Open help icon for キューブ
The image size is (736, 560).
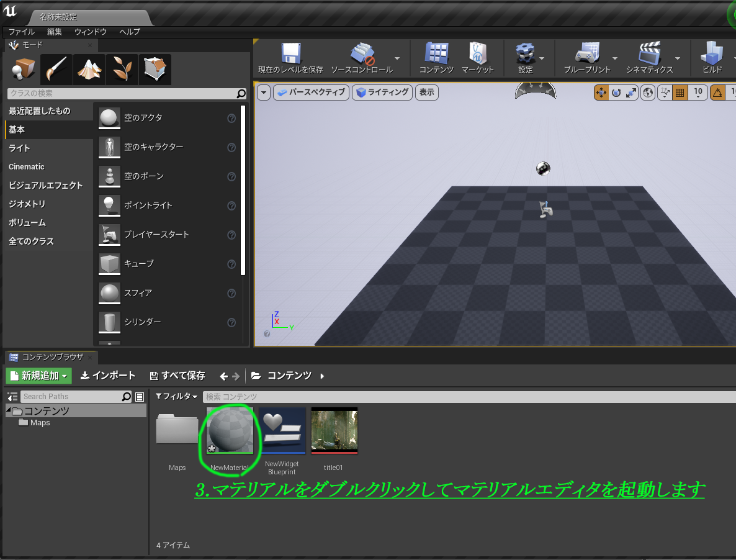(x=231, y=264)
